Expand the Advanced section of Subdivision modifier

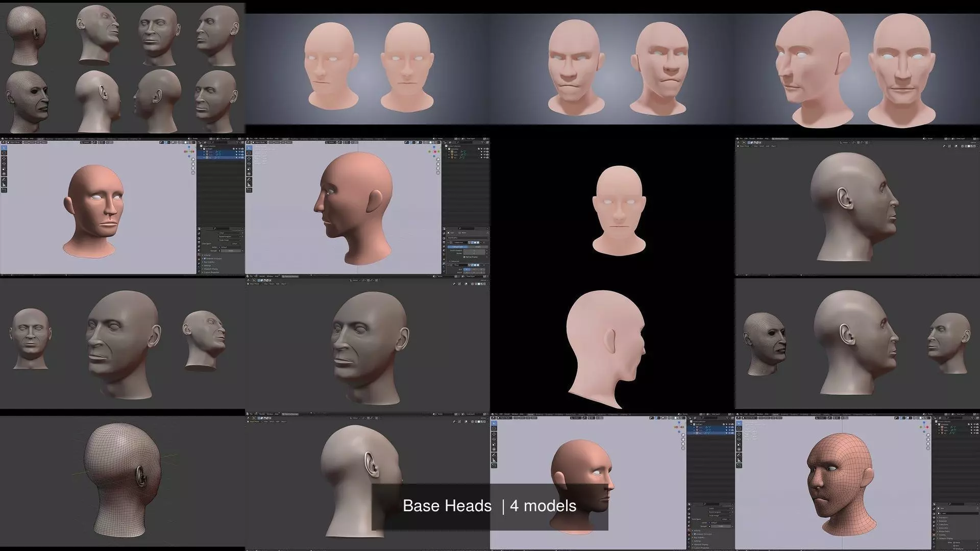[454, 261]
